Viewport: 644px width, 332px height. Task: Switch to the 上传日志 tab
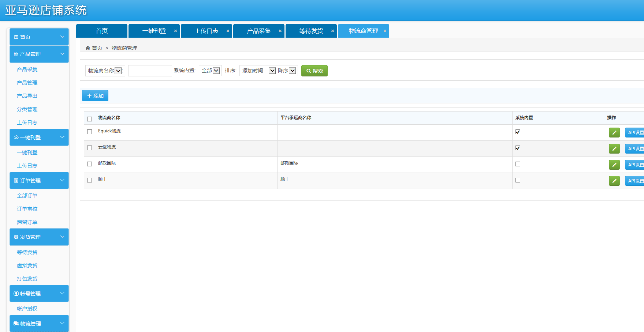coord(206,31)
